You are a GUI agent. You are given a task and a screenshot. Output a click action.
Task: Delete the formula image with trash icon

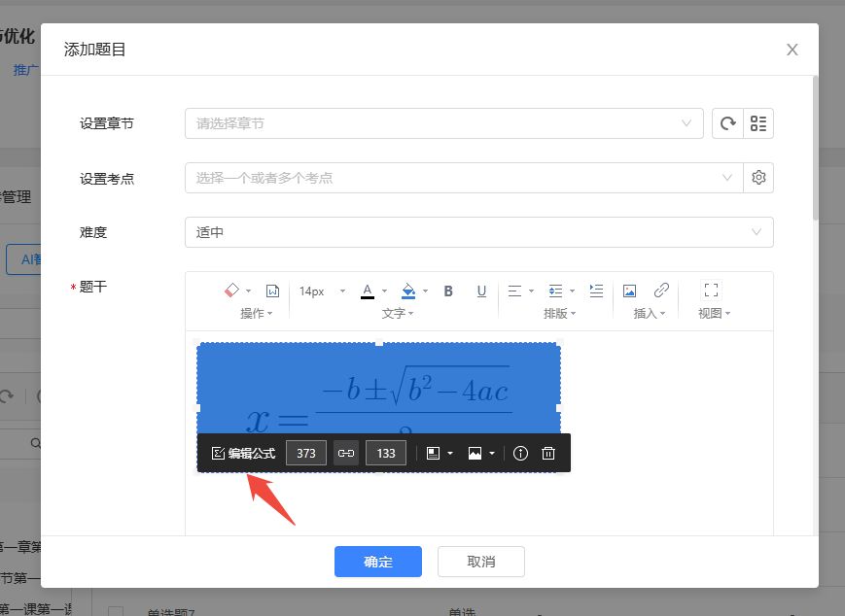548,454
